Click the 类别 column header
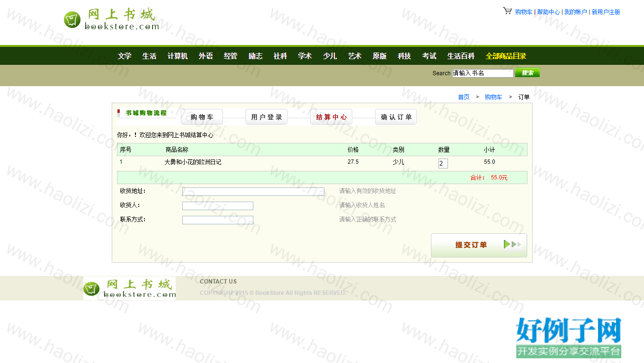The height and width of the screenshot is (363, 644). (399, 150)
